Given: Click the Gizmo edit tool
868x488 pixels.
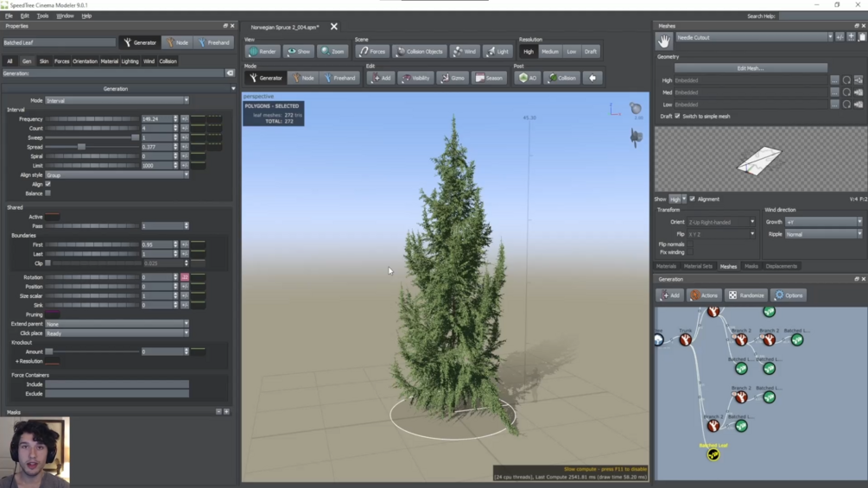Looking at the screenshot, I should 453,78.
